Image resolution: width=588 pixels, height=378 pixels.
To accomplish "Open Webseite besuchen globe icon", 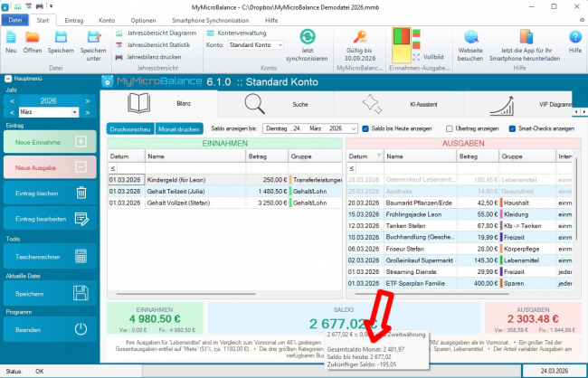I will [471, 38].
